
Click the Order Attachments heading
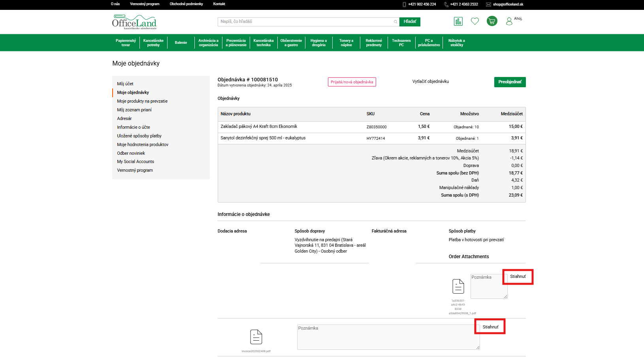tap(469, 257)
